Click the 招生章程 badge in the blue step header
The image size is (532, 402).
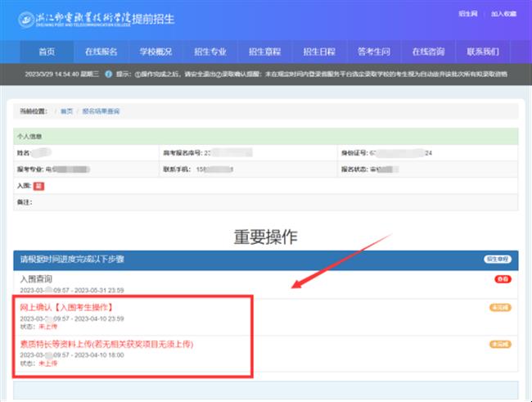click(x=497, y=259)
